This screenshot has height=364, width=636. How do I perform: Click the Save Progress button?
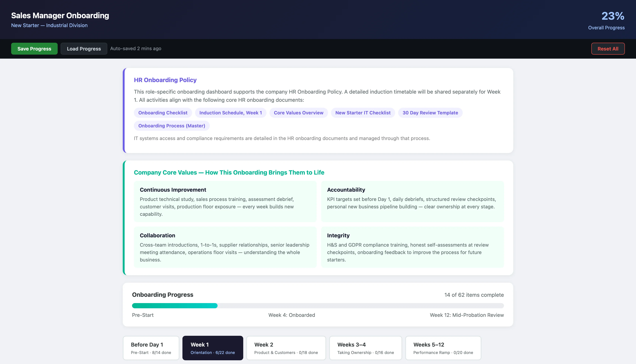(34, 48)
